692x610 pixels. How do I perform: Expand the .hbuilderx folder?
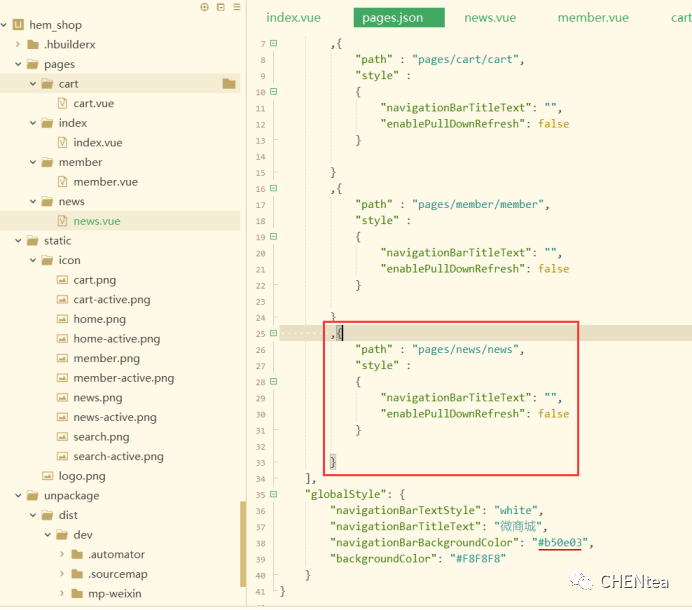19,45
